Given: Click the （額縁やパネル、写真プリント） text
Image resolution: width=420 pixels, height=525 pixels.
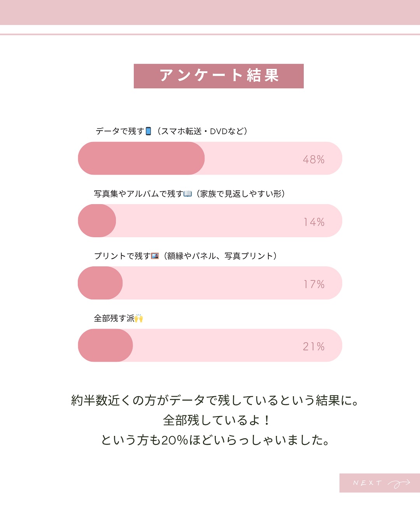Looking at the screenshot, I should [x=220, y=256].
